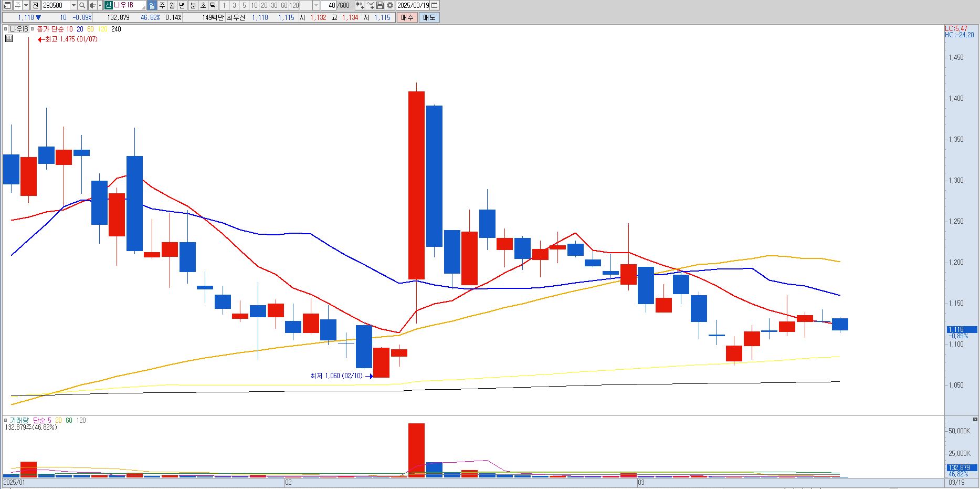Click the 나우IB chart legend label
This screenshot has width=980, height=489.
19,29
